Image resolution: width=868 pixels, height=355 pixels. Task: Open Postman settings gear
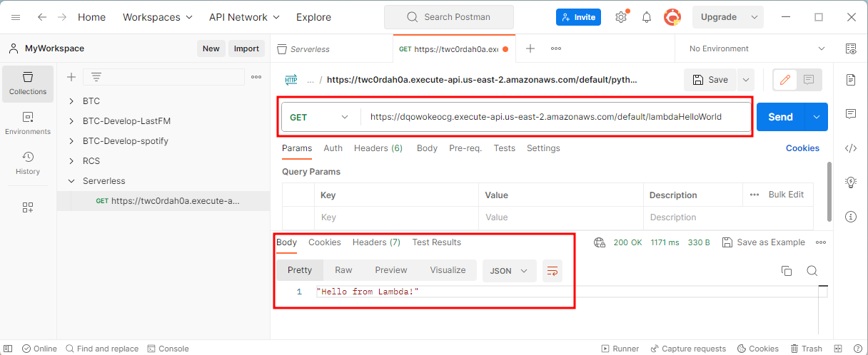[621, 17]
